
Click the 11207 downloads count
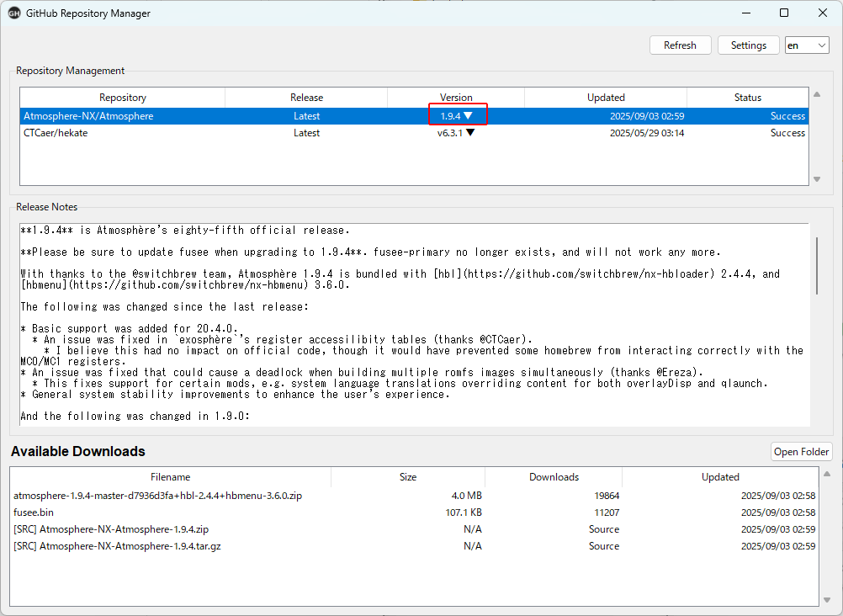607,512
